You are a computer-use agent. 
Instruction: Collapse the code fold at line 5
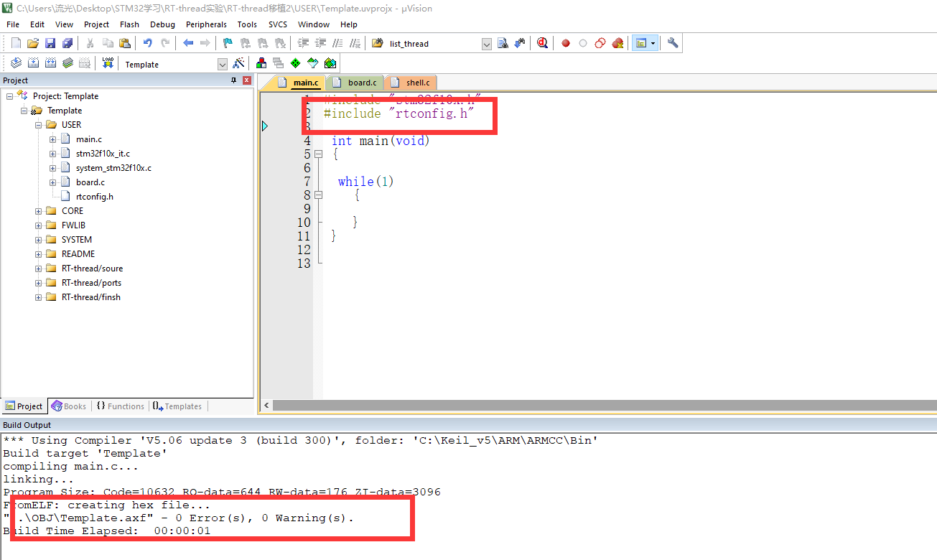[x=318, y=154]
